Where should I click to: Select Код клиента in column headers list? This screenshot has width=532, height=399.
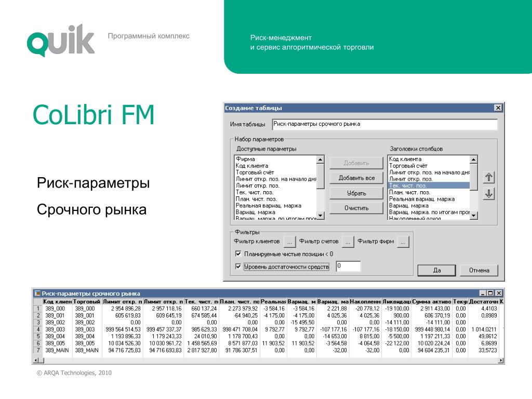click(429, 159)
